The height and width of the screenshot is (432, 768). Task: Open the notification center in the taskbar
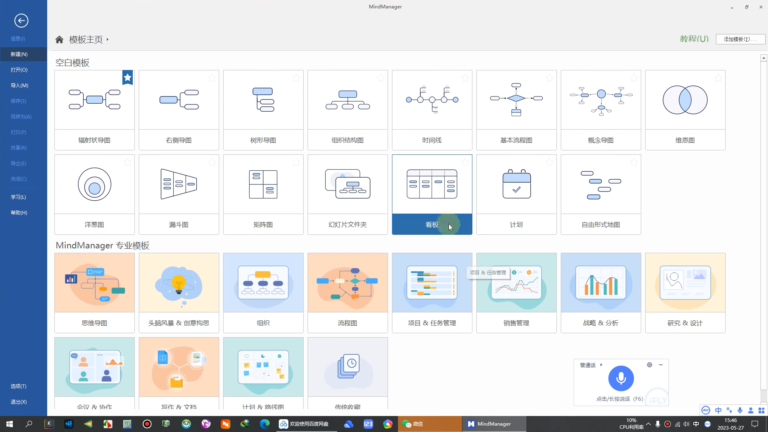(x=755, y=424)
